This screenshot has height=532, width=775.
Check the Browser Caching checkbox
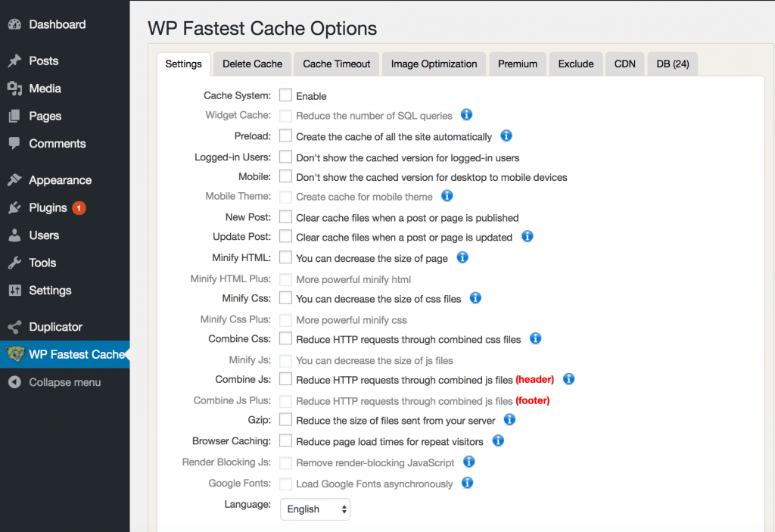tap(286, 440)
